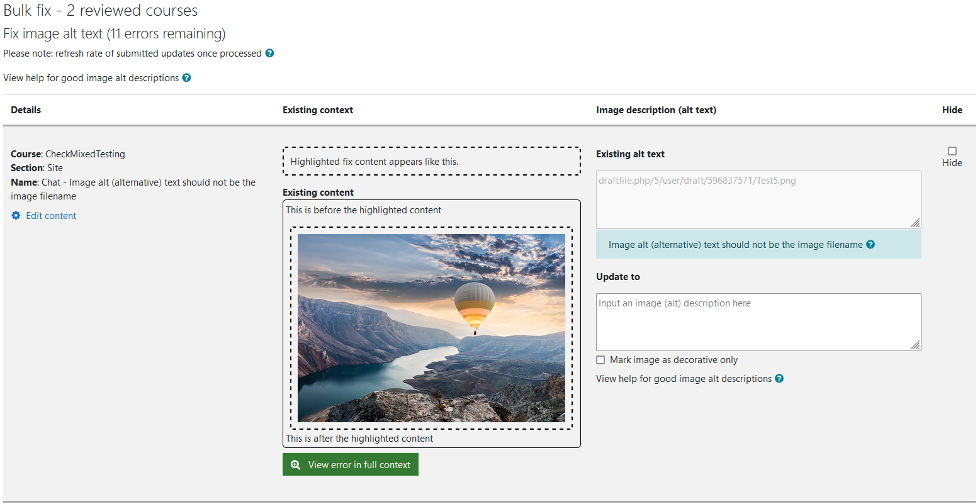The image size is (980, 504).
Task: Click the Existing context column header
Action: tap(318, 110)
